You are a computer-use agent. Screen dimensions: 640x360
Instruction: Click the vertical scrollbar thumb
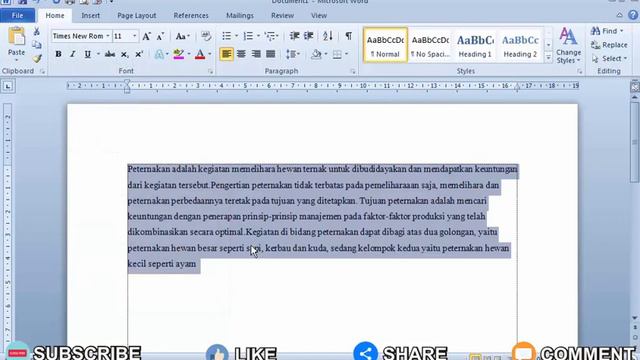coord(635,141)
